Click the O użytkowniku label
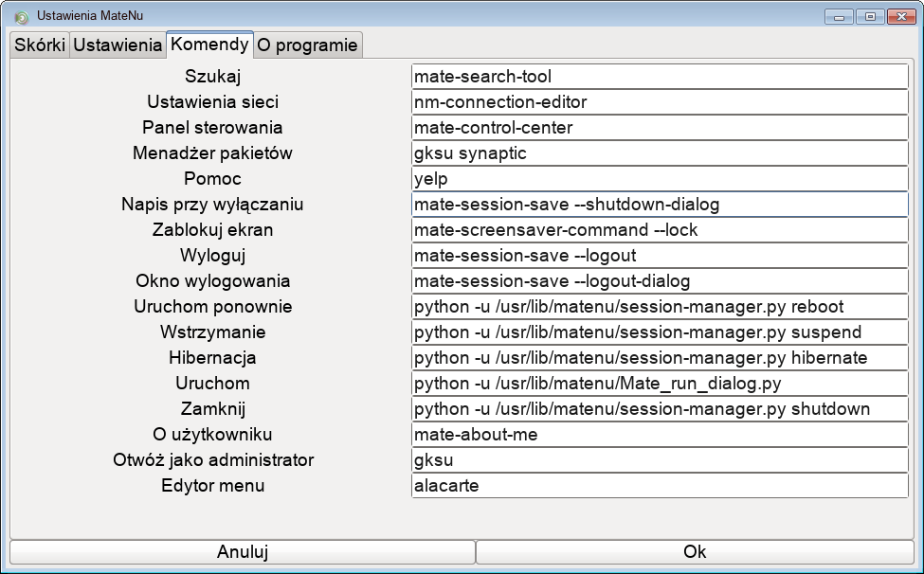Image resolution: width=924 pixels, height=574 pixels. [212, 435]
